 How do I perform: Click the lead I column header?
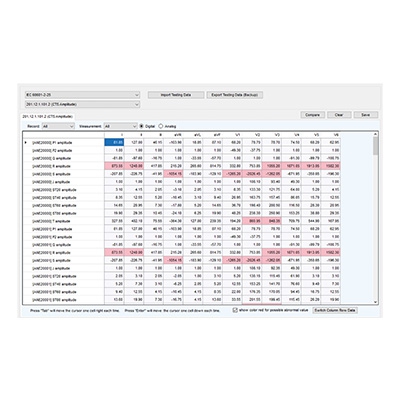(114, 135)
